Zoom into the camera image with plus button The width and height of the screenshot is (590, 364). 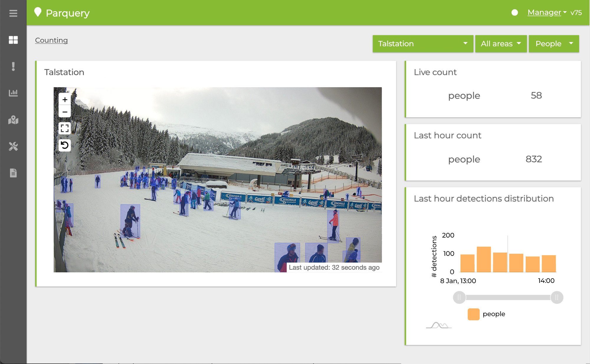[65, 99]
